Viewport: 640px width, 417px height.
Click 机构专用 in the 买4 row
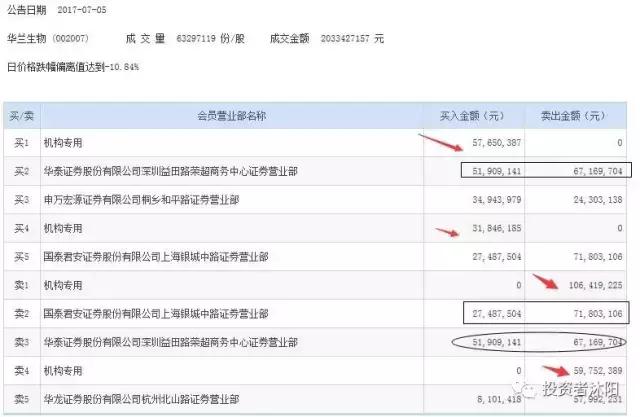point(63,228)
